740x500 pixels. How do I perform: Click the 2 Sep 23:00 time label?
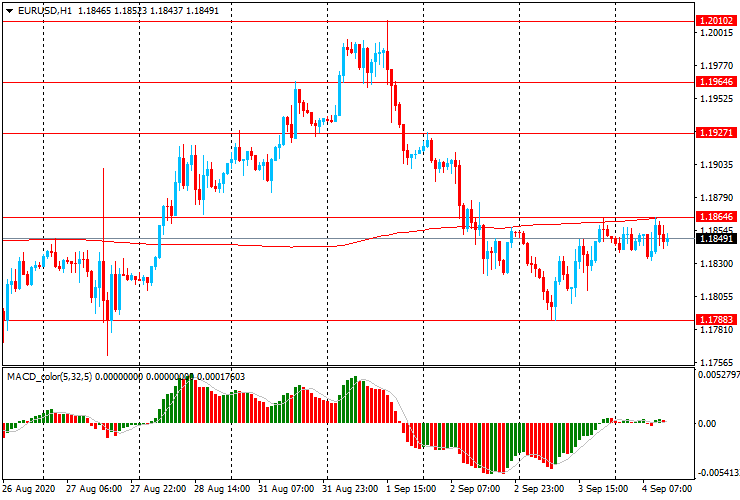pyautogui.click(x=539, y=489)
